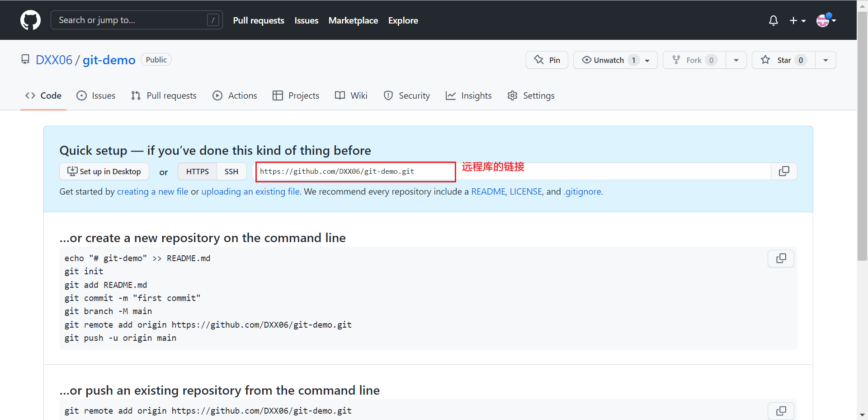The height and width of the screenshot is (420, 868).
Task: Click the git push -u origin main line
Action: 120,338
